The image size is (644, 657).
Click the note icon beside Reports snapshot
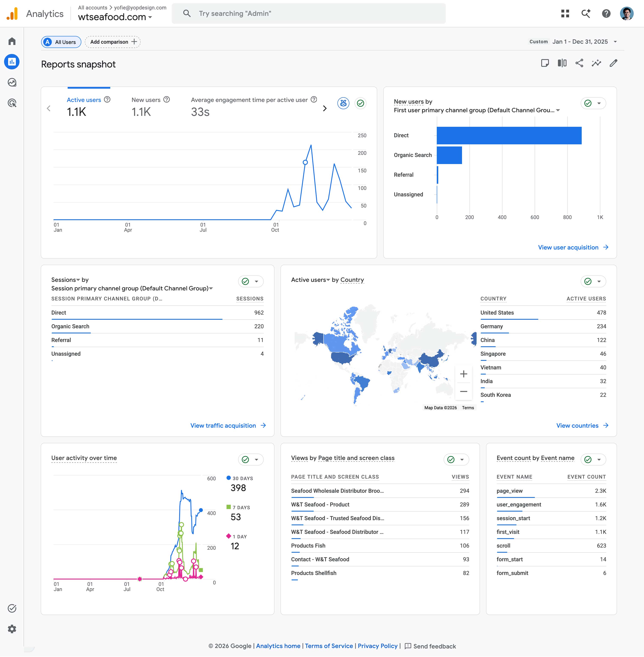click(545, 63)
